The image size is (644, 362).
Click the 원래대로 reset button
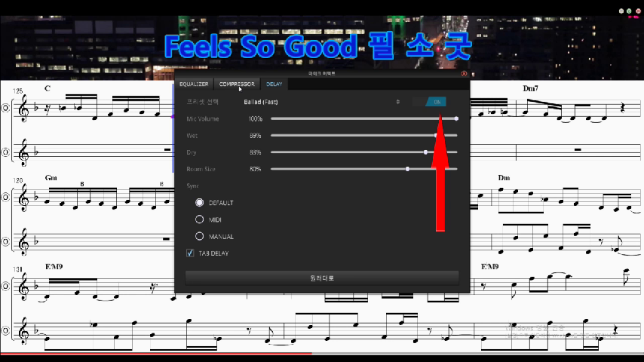322,278
